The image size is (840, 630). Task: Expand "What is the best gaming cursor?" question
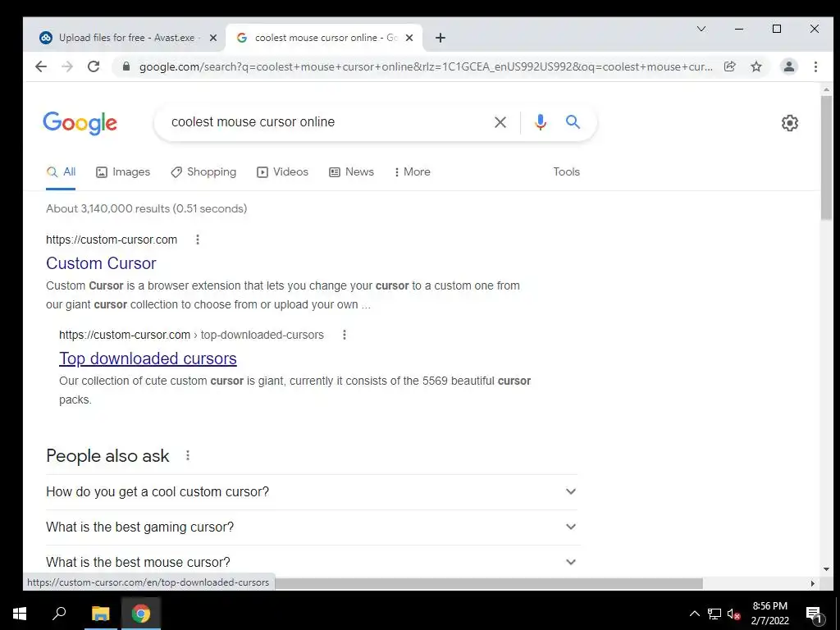point(313,527)
